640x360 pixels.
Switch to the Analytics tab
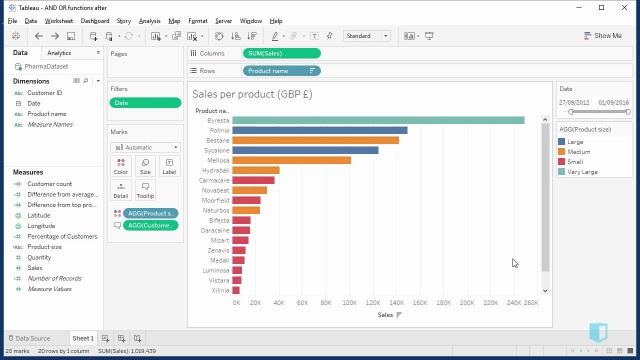(59, 53)
